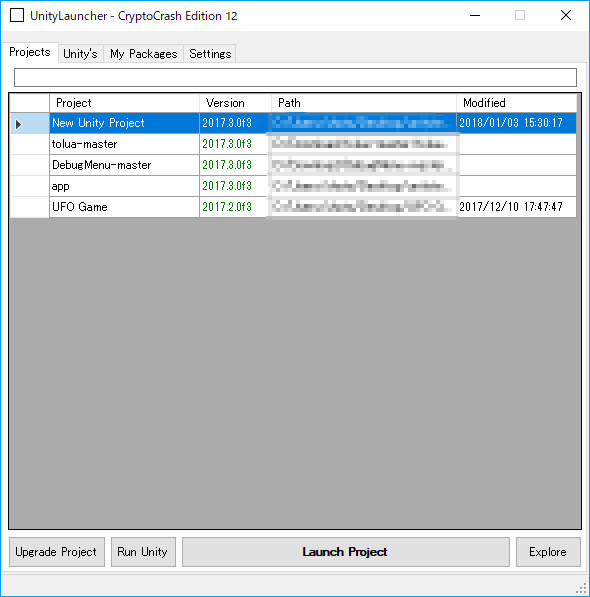Viewport: 590px width, 597px height.
Task: Click the row header of UFO Game
Action: [30, 207]
